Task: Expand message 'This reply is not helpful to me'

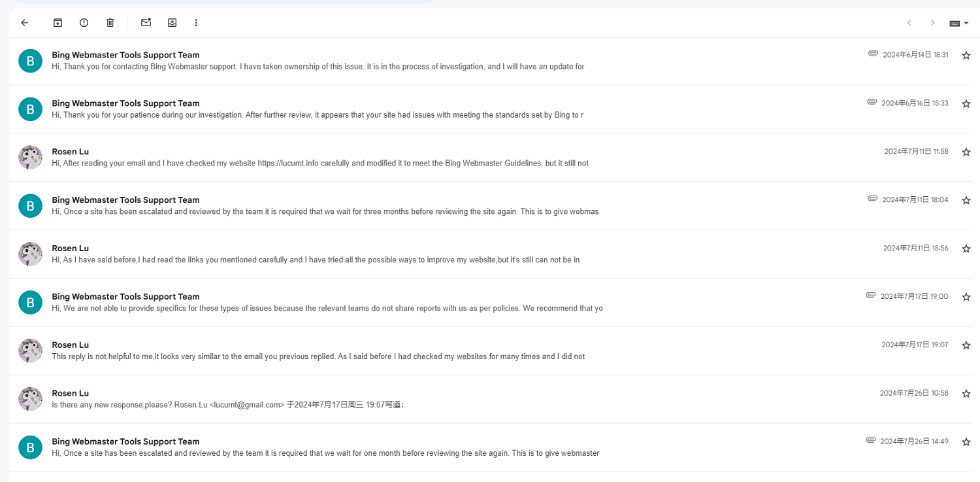Action: click(490, 351)
